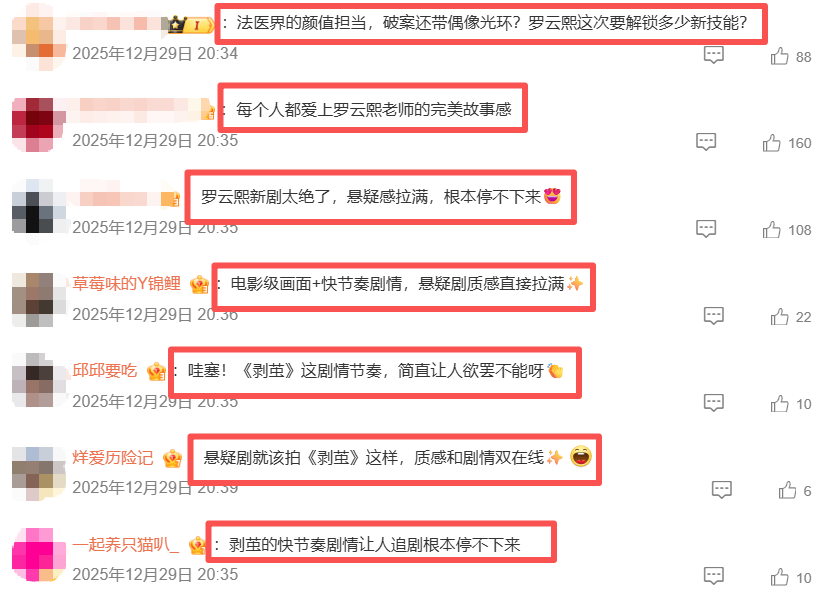The height and width of the screenshot is (600, 837).
Task: Click the pink avatar of 一起养只猫叭_
Action: [38, 555]
